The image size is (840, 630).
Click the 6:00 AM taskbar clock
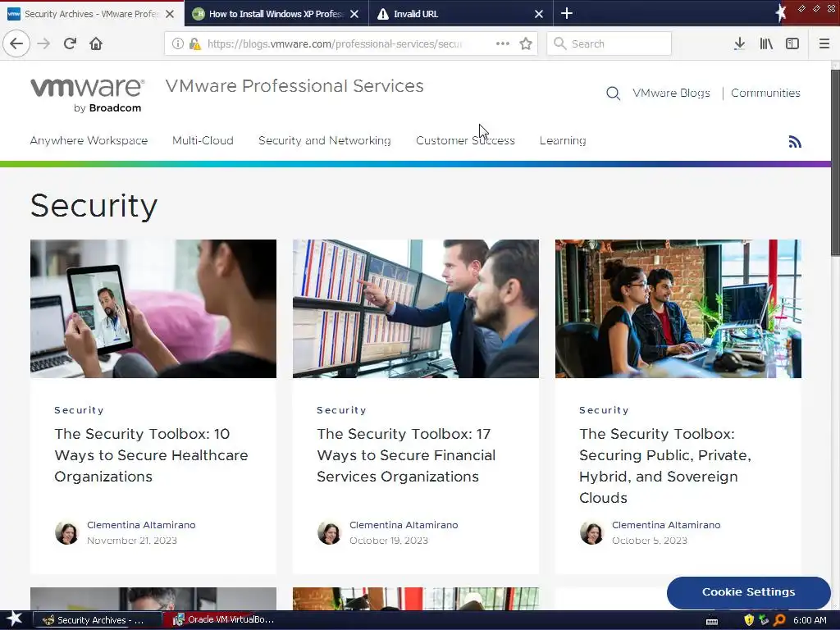point(810,620)
